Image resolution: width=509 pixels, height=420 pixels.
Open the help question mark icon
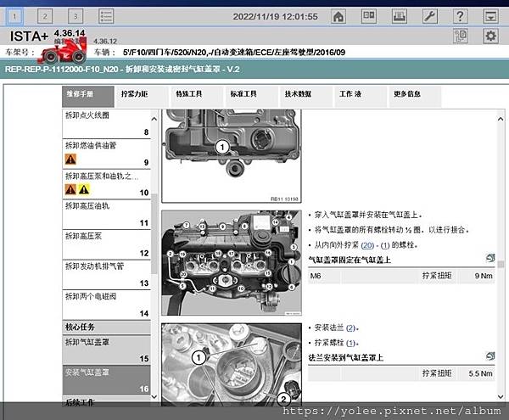click(460, 16)
